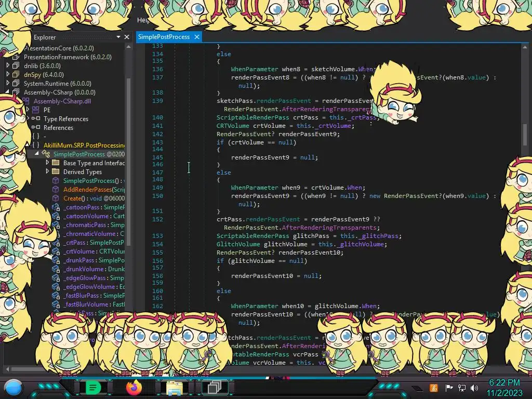Open File Explorer from the taskbar
Viewport: 532px width, 399px height.
pyautogui.click(x=175, y=388)
